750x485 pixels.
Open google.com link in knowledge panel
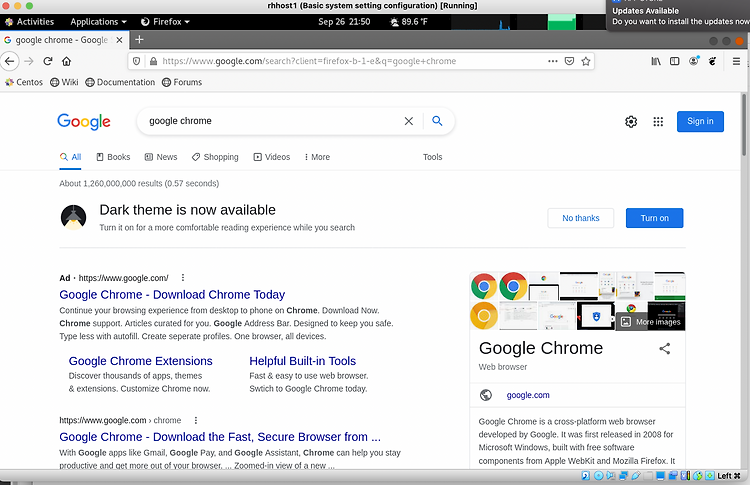(x=528, y=395)
